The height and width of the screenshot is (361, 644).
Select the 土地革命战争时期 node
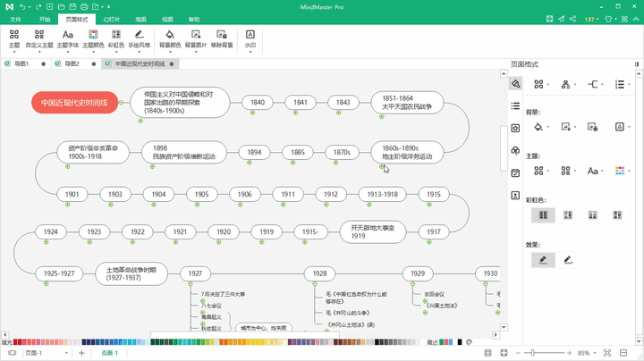pos(131,273)
